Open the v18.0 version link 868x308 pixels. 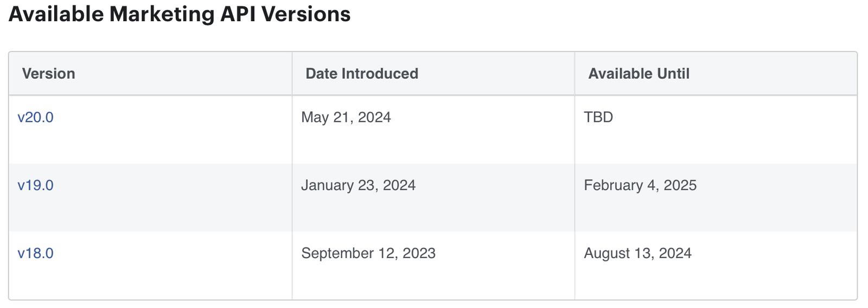pos(35,253)
